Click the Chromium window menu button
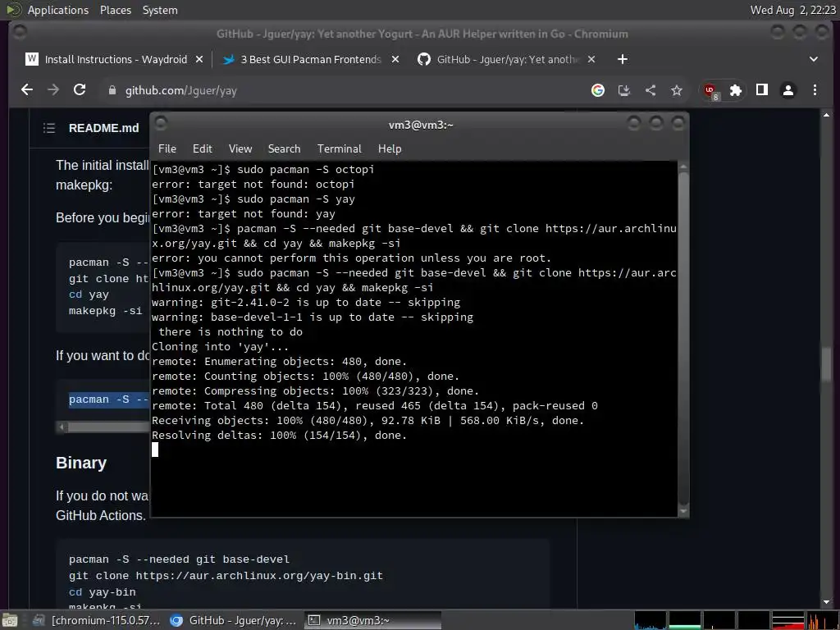The width and height of the screenshot is (840, 630). 20,33
